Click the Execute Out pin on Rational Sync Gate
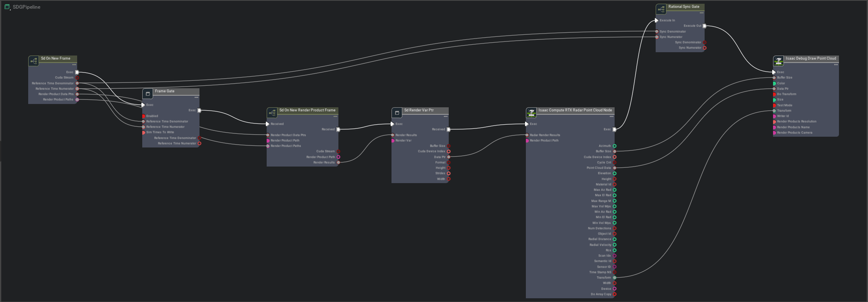 pos(704,26)
